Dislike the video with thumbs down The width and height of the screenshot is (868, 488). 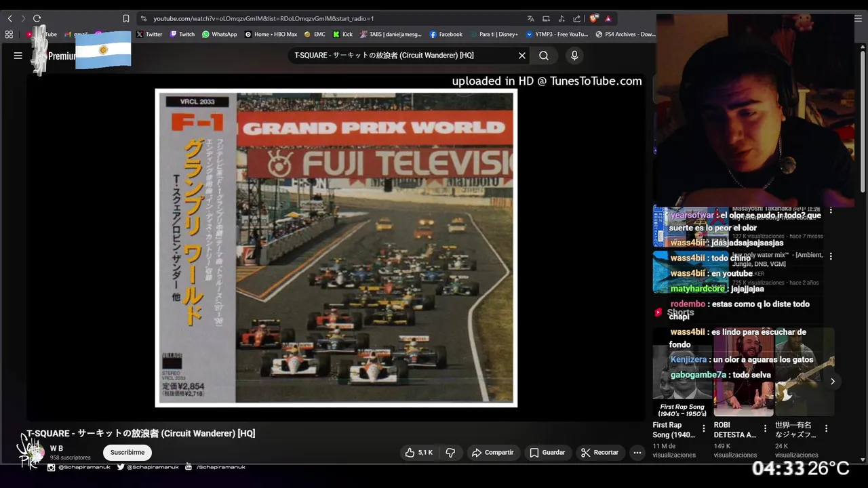point(450,452)
